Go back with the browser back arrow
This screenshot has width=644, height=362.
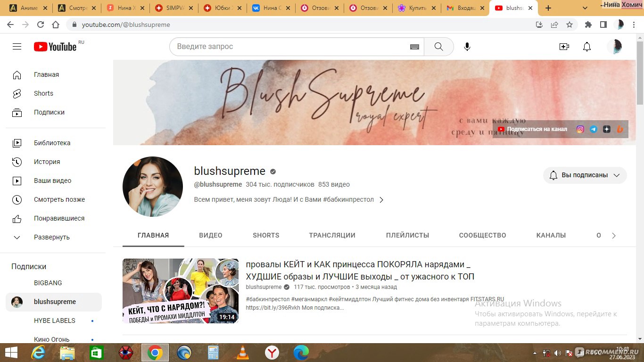click(x=10, y=25)
